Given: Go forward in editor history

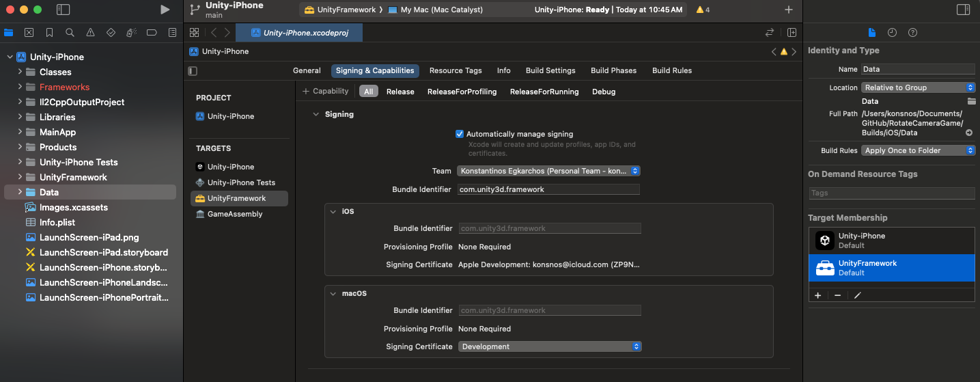Looking at the screenshot, I should pos(227,32).
